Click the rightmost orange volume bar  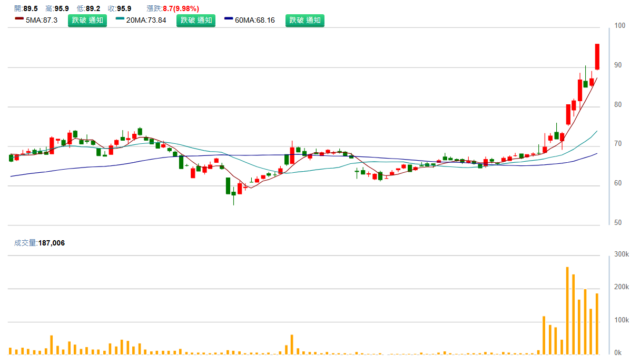click(x=597, y=323)
